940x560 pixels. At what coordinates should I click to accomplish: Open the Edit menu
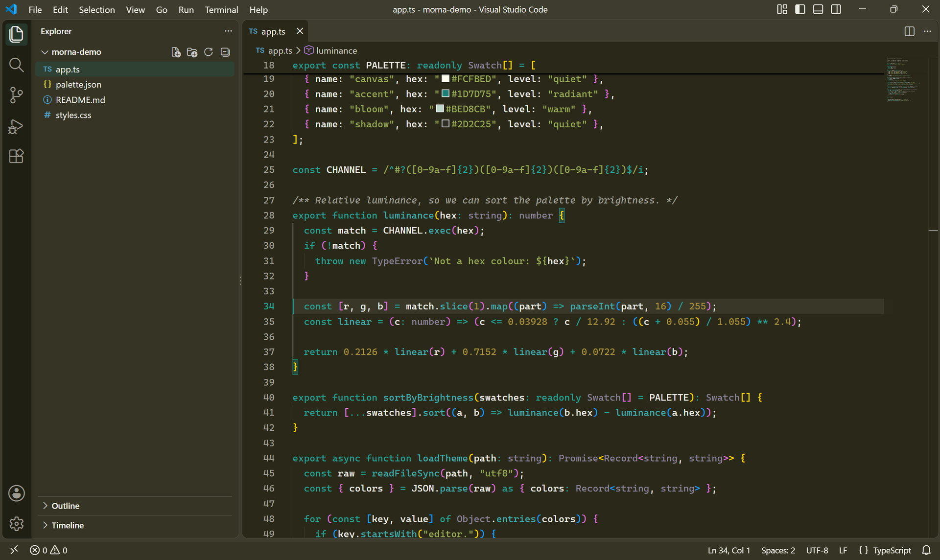pos(60,9)
